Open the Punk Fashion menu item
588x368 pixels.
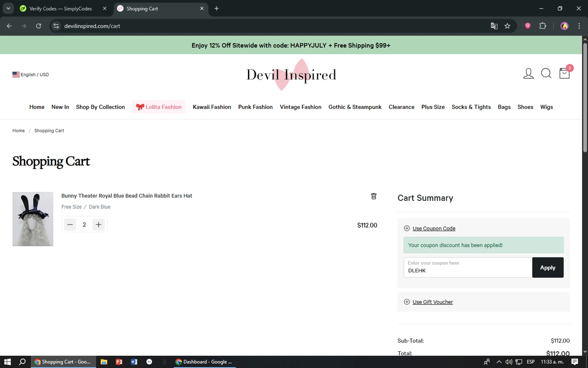pyautogui.click(x=255, y=107)
